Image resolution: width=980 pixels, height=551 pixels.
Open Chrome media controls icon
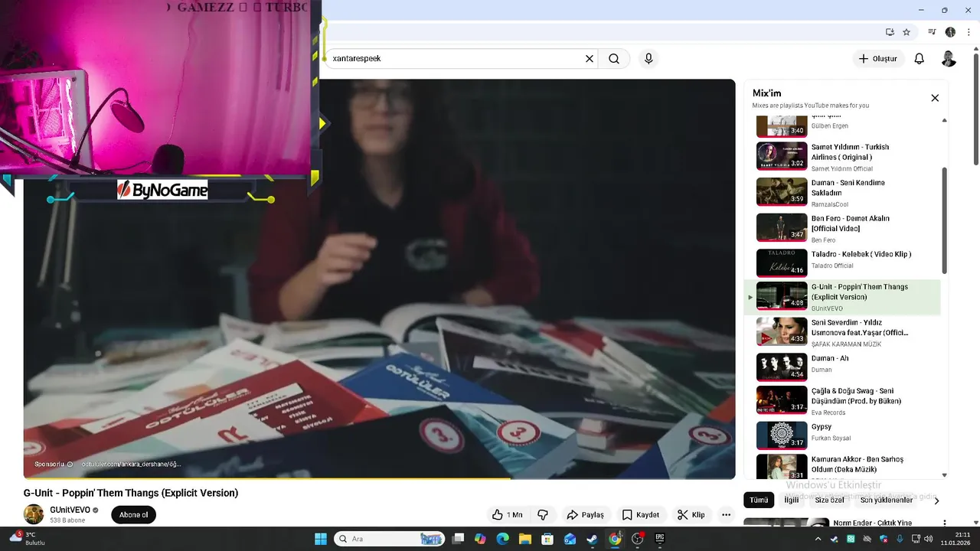point(932,32)
